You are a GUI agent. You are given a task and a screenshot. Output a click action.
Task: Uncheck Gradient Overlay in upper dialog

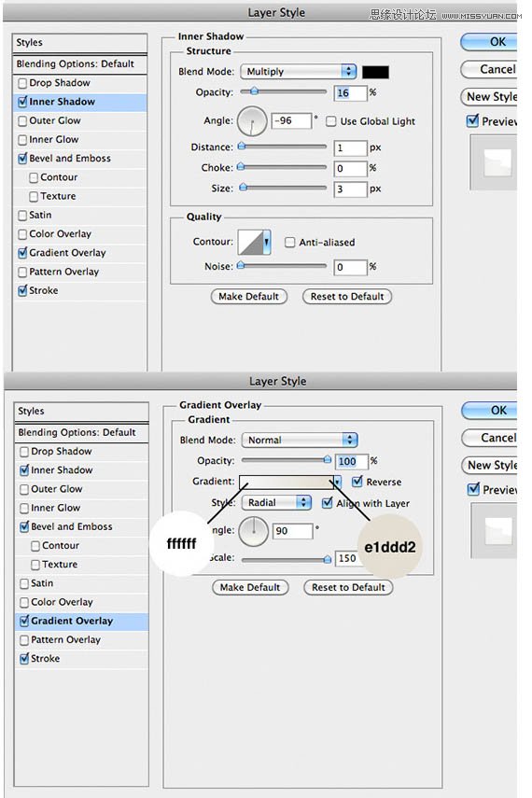22,252
